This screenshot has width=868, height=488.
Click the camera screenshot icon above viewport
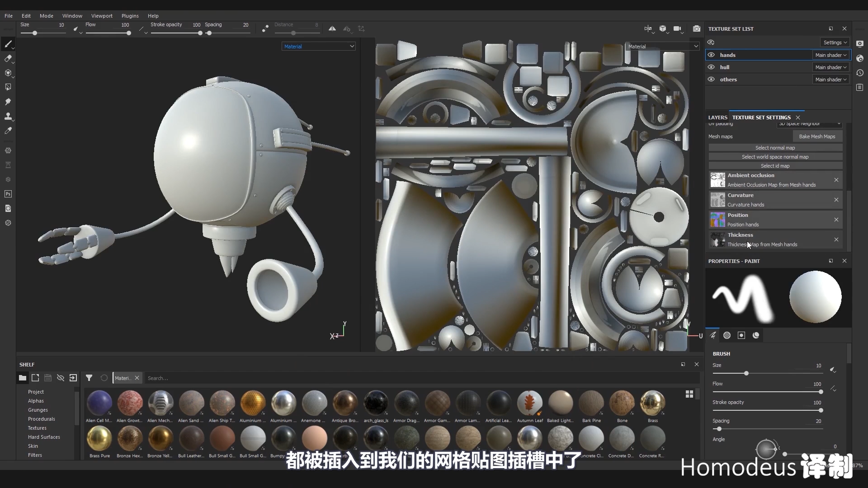point(697,28)
